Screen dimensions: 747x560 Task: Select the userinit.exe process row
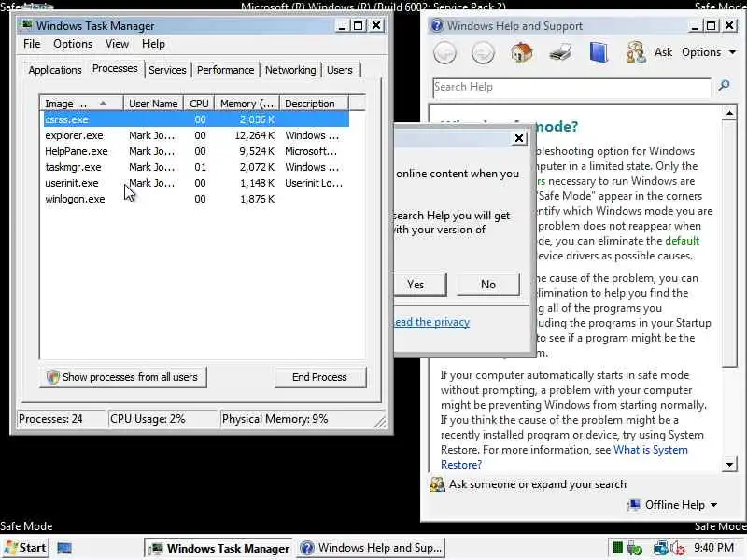[196, 183]
